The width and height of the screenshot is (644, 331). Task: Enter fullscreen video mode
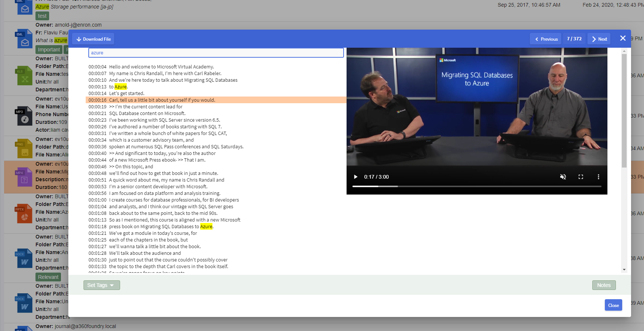(580, 177)
